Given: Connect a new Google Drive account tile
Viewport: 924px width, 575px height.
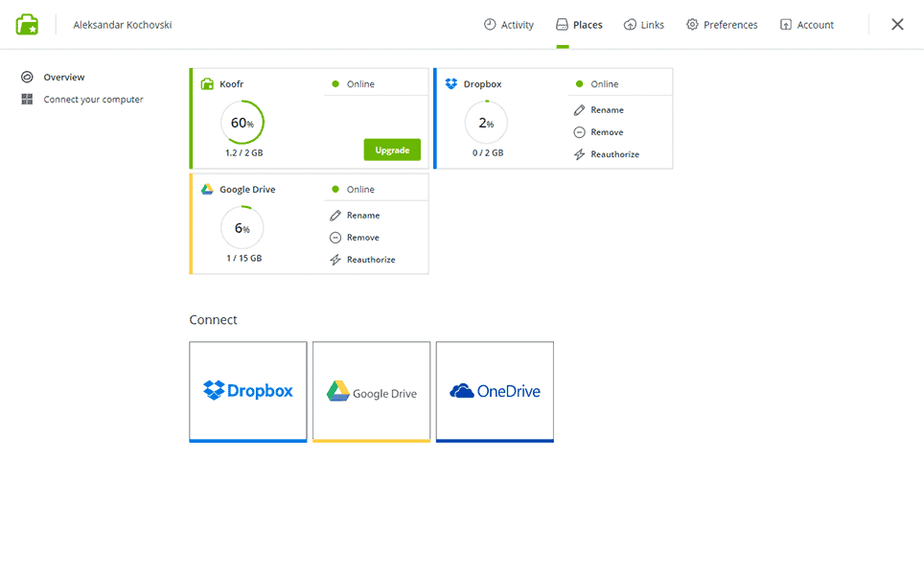Looking at the screenshot, I should tap(371, 392).
